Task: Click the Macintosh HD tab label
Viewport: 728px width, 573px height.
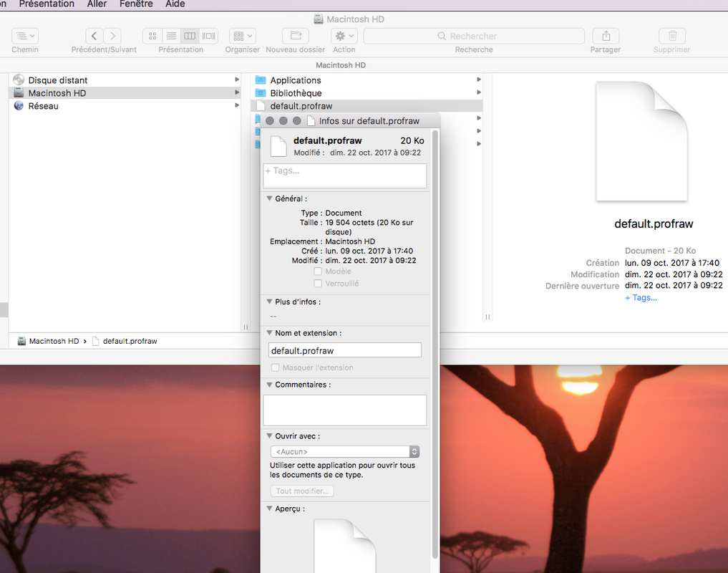Action: [x=341, y=65]
